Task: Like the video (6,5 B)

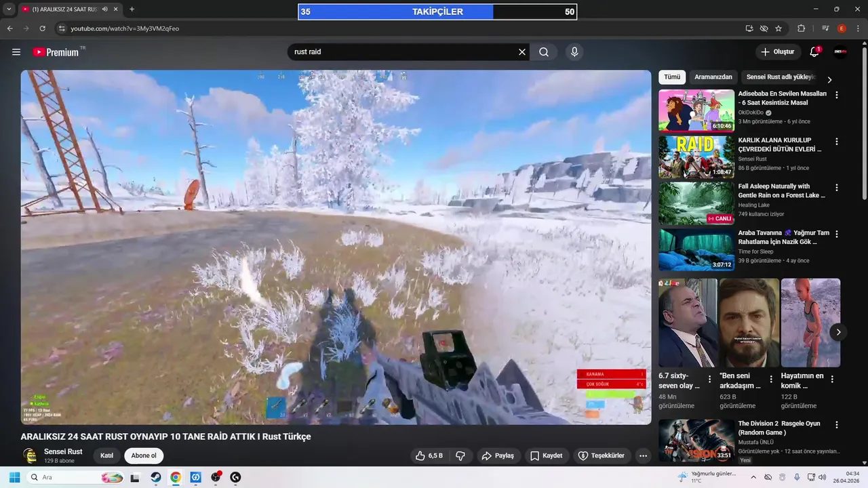Action: pos(429,455)
